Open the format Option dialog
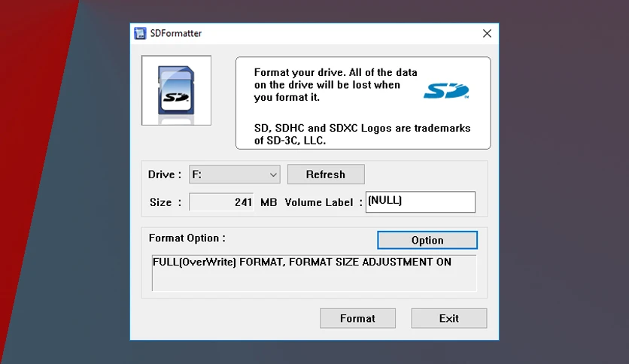This screenshot has height=364, width=629. [427, 240]
